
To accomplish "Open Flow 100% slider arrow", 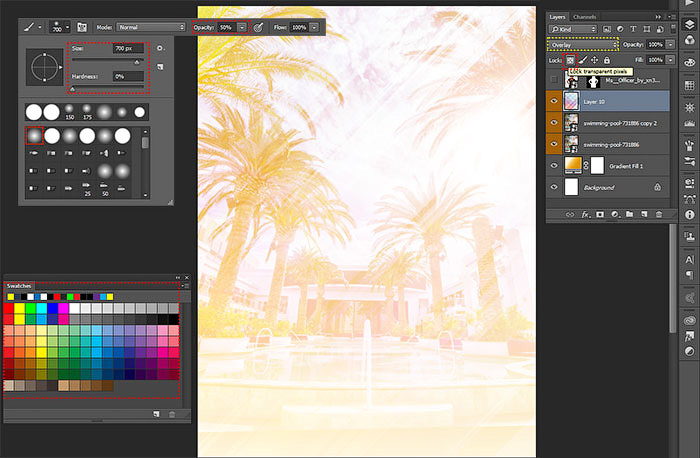I will tap(314, 27).
